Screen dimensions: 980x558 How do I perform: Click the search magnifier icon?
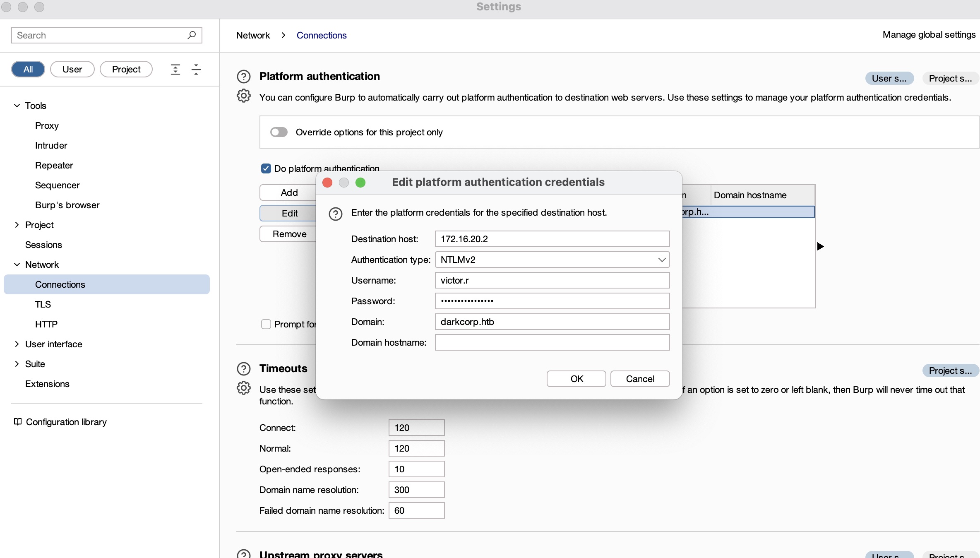point(191,35)
